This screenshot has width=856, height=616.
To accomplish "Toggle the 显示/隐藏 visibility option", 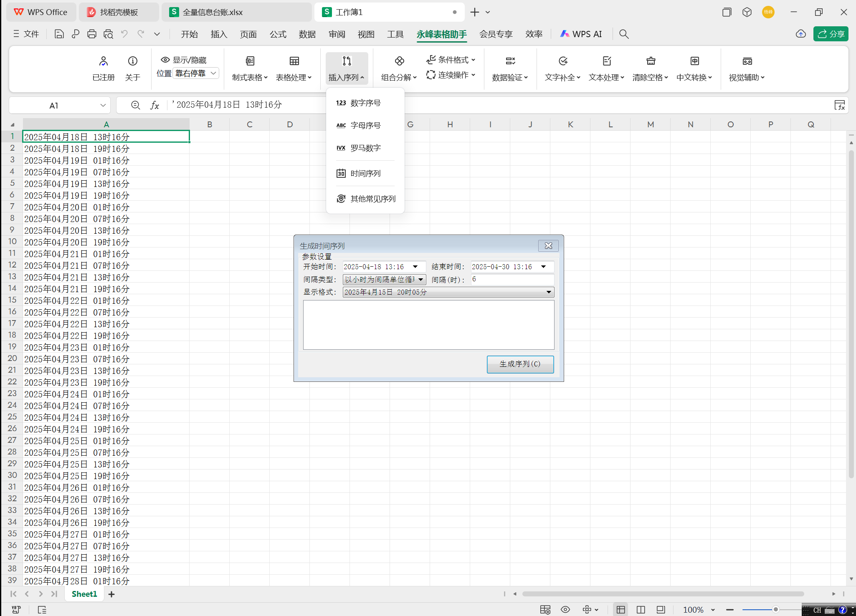I will (182, 59).
